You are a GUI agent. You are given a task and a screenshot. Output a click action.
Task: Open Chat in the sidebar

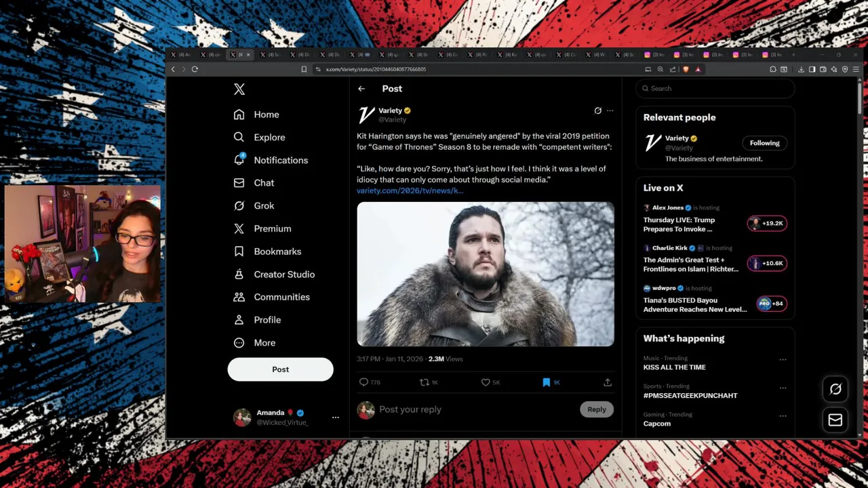point(254,183)
